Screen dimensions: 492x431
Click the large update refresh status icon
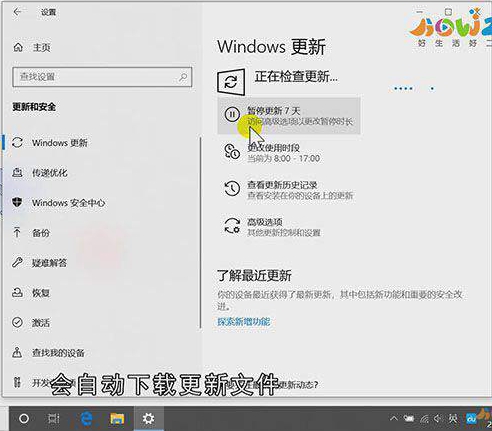231,82
